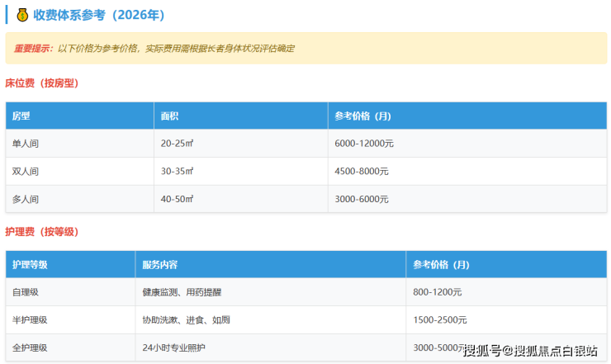Select the 双人间 row cell
611x364 pixels.
[x=26, y=172]
